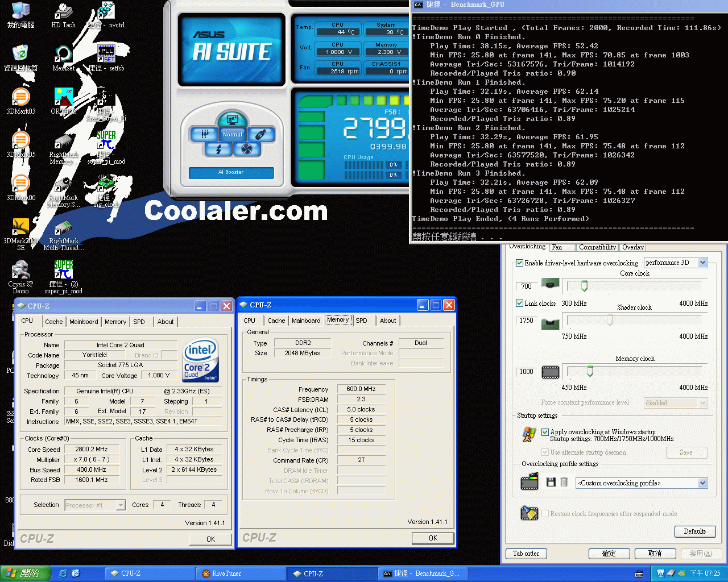Click the Core Speed value 2800.2 MHz
Image resolution: width=728 pixels, height=582 pixels.
click(x=91, y=449)
